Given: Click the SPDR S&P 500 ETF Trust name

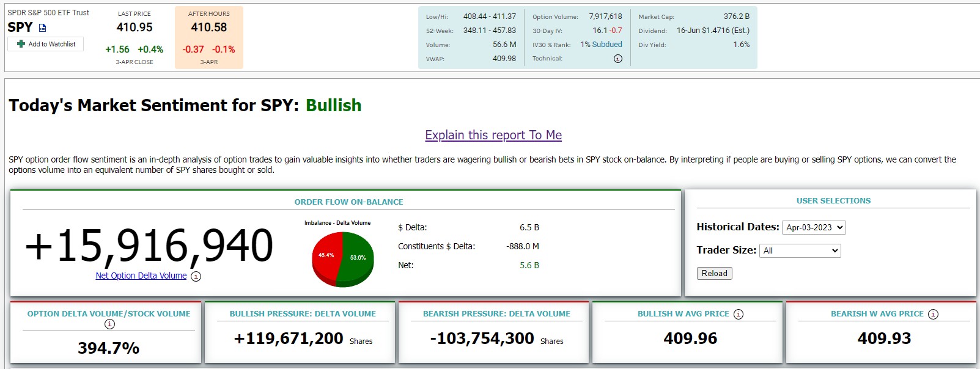Looking at the screenshot, I should click(x=48, y=12).
